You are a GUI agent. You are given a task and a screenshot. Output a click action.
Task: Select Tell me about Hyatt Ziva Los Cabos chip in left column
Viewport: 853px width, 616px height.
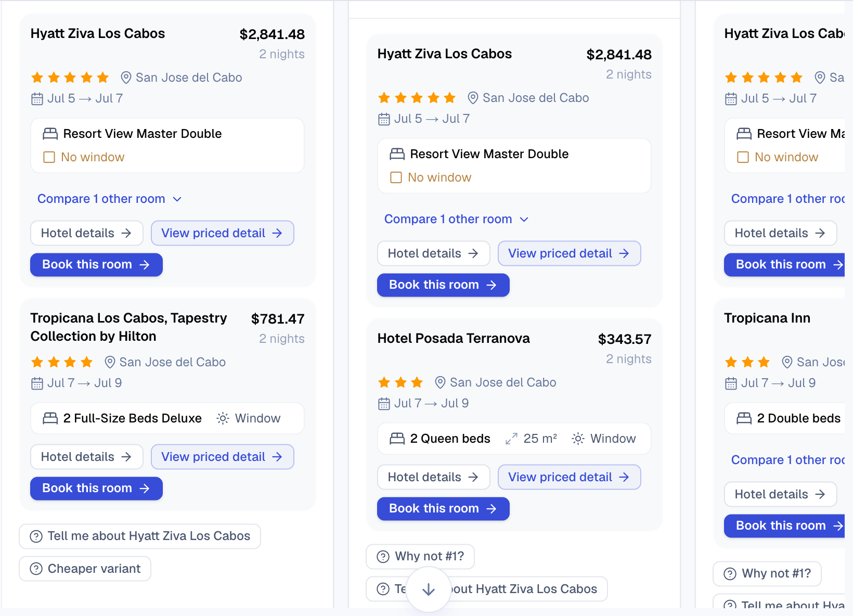point(140,536)
